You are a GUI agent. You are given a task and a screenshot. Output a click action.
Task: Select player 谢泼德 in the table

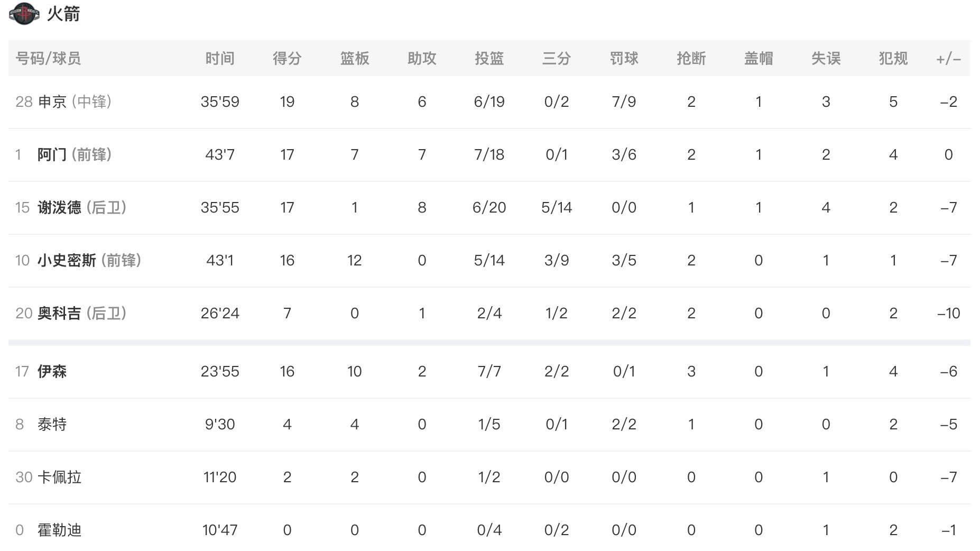click(59, 207)
